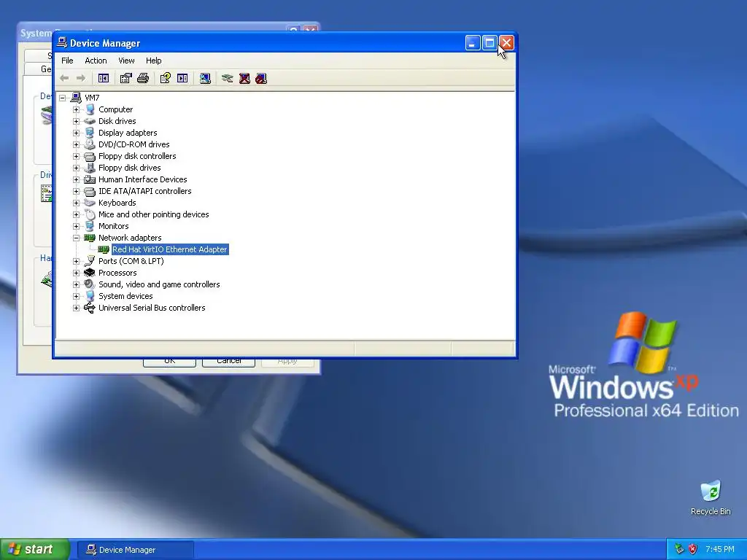Viewport: 747px width, 560px height.
Task: Open the View menu
Action: tap(126, 61)
